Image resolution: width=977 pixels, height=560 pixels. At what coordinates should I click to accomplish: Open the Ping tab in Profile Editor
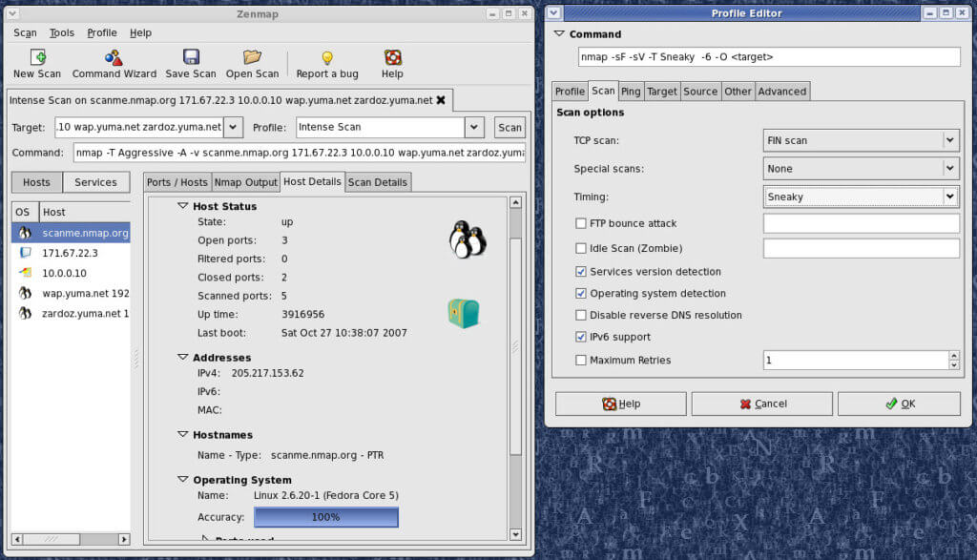point(631,92)
